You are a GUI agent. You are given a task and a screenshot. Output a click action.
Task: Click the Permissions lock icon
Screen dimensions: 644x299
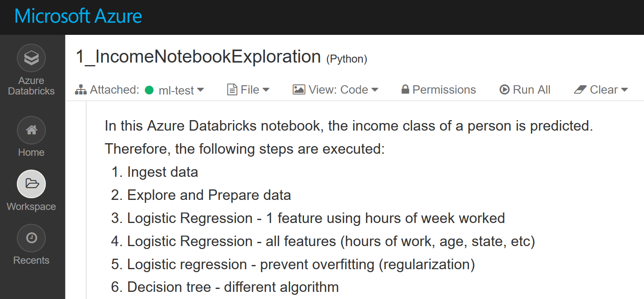coord(405,90)
